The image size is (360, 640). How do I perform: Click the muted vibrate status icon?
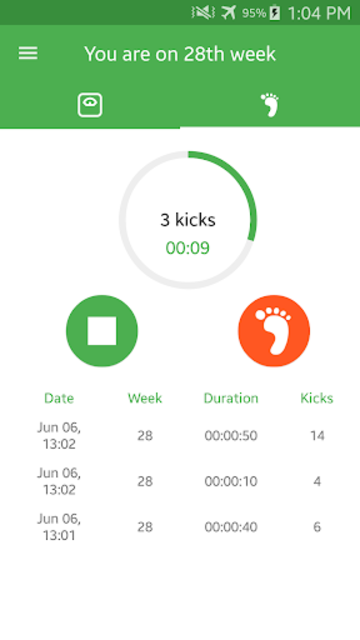click(203, 13)
